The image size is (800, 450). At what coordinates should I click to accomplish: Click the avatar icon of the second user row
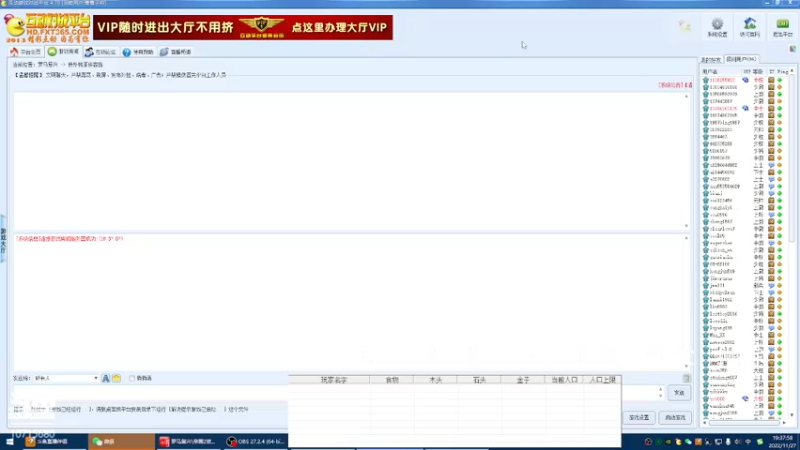(706, 87)
